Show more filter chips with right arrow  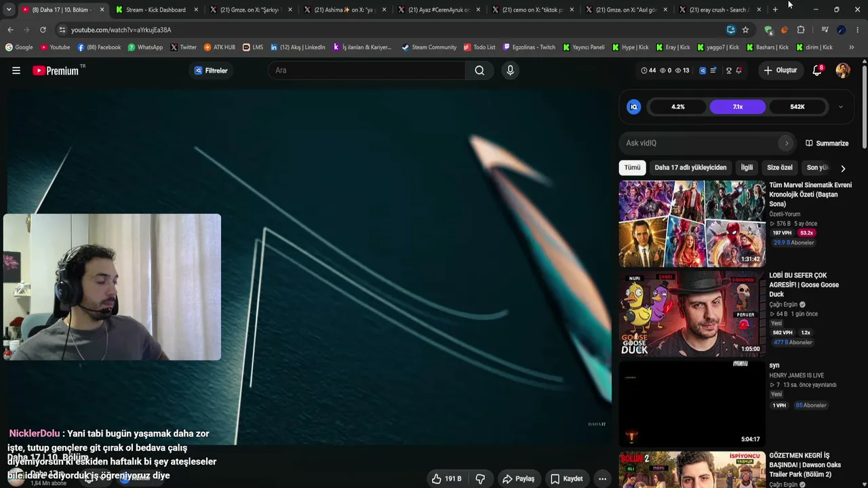click(843, 168)
